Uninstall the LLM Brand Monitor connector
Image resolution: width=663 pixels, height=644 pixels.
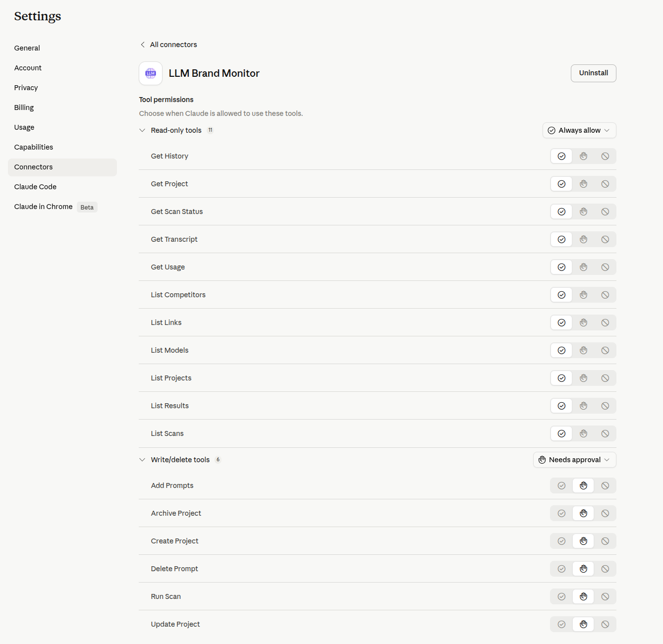(x=593, y=73)
